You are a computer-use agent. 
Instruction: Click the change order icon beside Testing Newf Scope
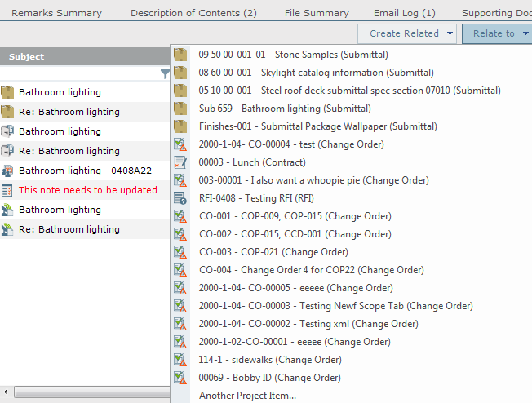180,306
